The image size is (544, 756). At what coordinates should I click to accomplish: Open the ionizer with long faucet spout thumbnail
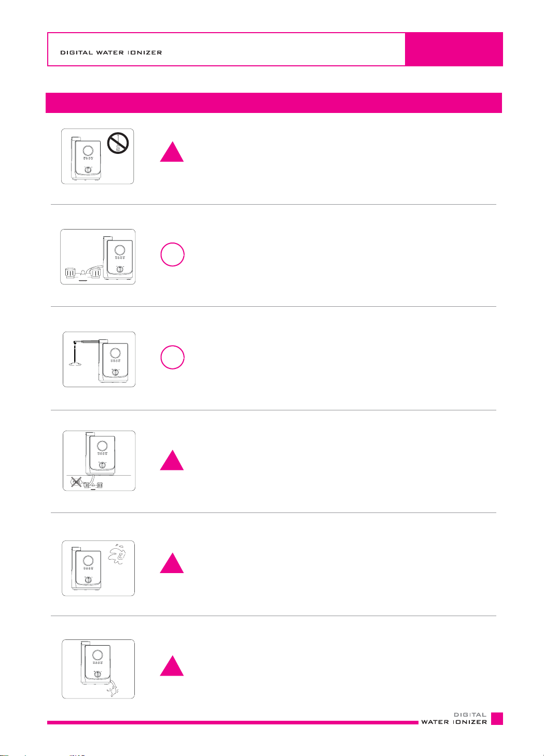[99, 360]
